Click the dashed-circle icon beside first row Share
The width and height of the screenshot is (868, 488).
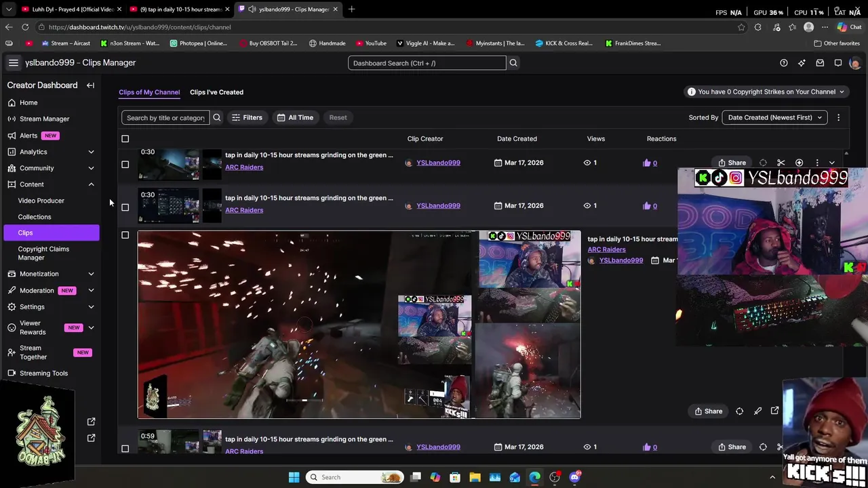763,163
